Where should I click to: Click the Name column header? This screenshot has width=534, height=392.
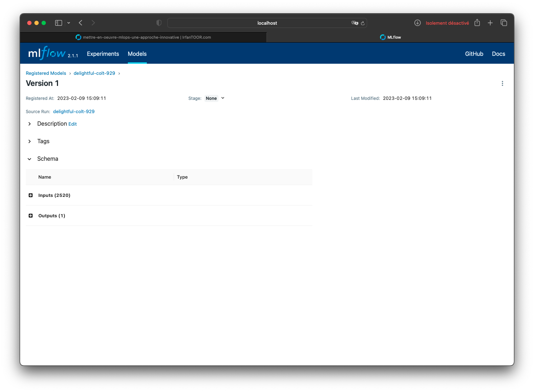(45, 177)
